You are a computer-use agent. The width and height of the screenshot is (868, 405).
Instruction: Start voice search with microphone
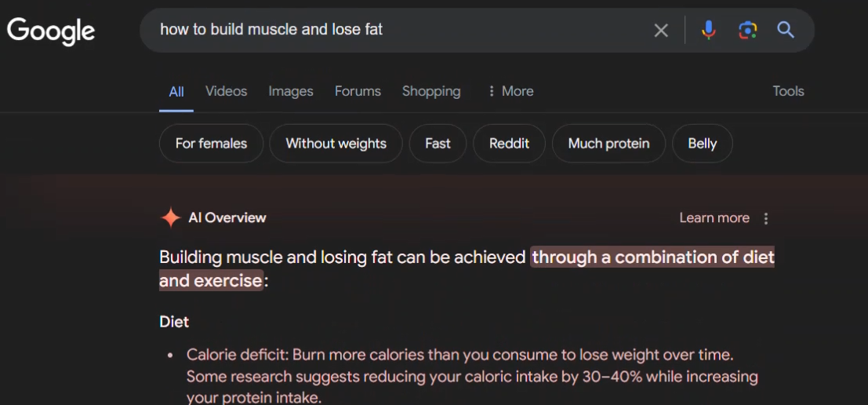click(708, 30)
